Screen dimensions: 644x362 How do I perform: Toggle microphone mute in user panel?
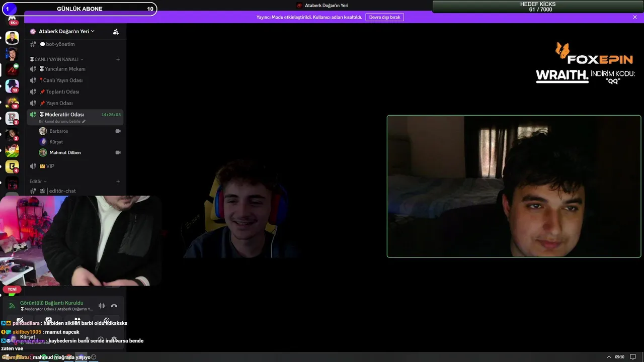[88, 340]
